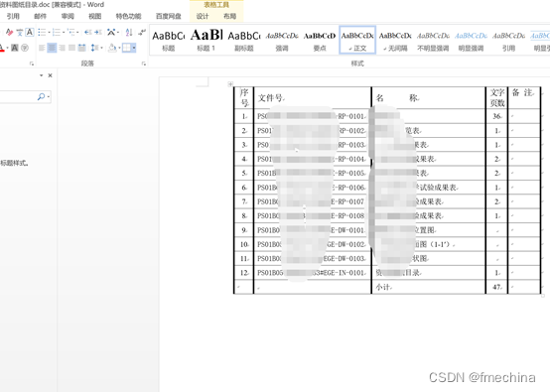Viewport: 550px width, 392px height.
Task: Apply the 不明显强调 style
Action: 433,40
